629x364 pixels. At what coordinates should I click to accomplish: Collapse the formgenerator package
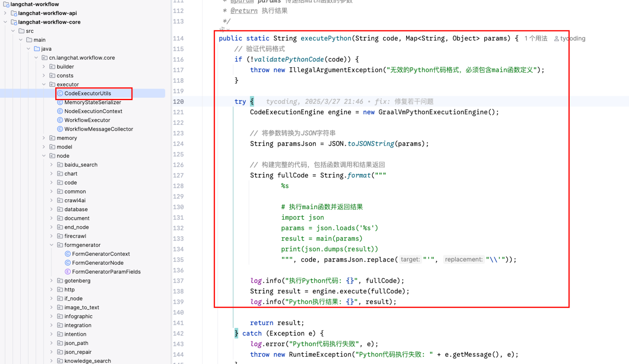tap(52, 245)
